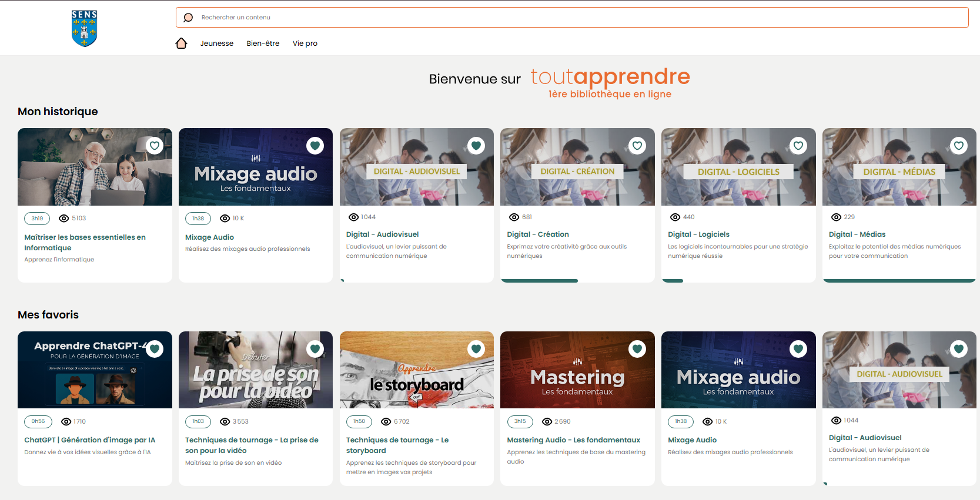Toggle favorite heart on Digital - Création card

point(637,146)
